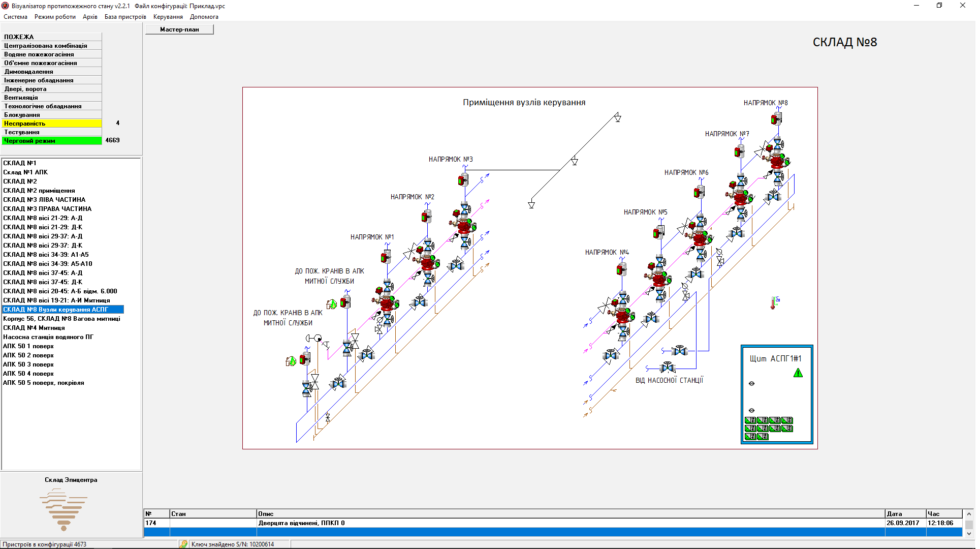Screen dimensions: 980x549
Task: Click the house icon near НАПРЯМОК №1
Action: [x=332, y=304]
